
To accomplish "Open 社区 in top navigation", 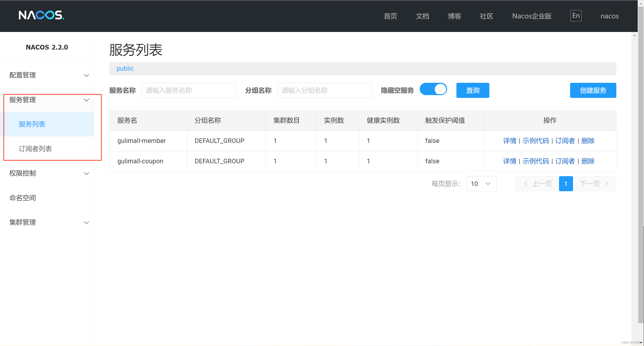I will pos(486,16).
